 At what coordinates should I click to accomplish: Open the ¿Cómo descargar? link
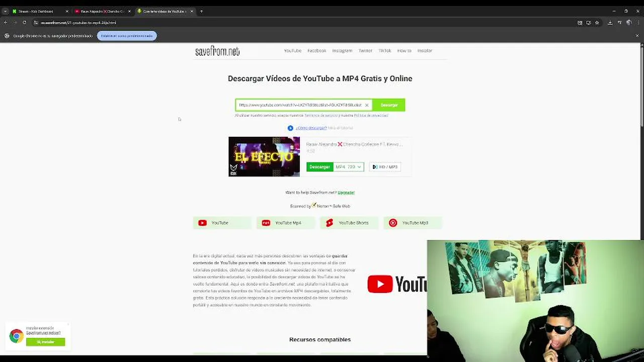coord(311,128)
